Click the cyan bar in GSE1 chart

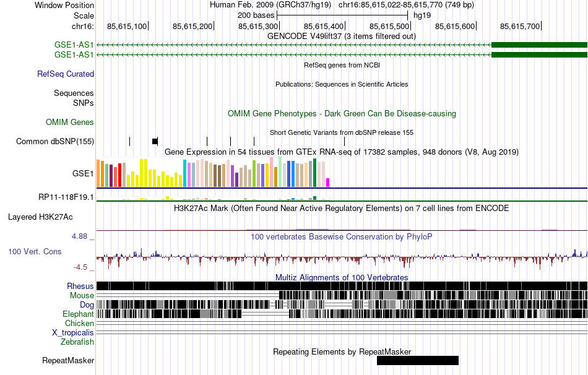coord(185,173)
